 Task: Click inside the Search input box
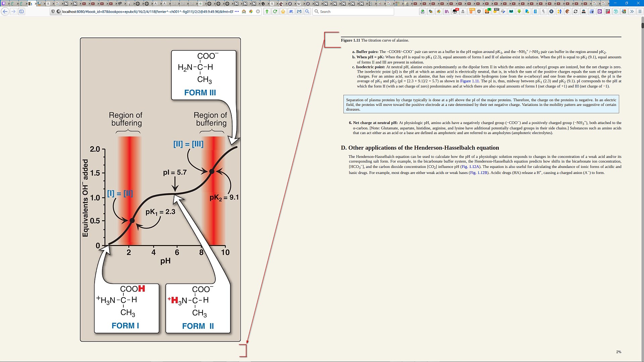tap(356, 11)
